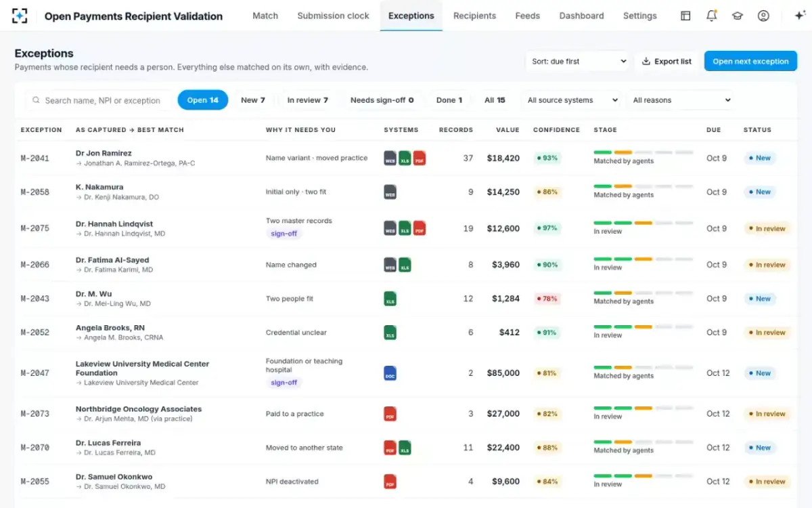Screen dimensions: 812x508
Task: Click PDF system icon for M-2041
Action: pos(420,158)
